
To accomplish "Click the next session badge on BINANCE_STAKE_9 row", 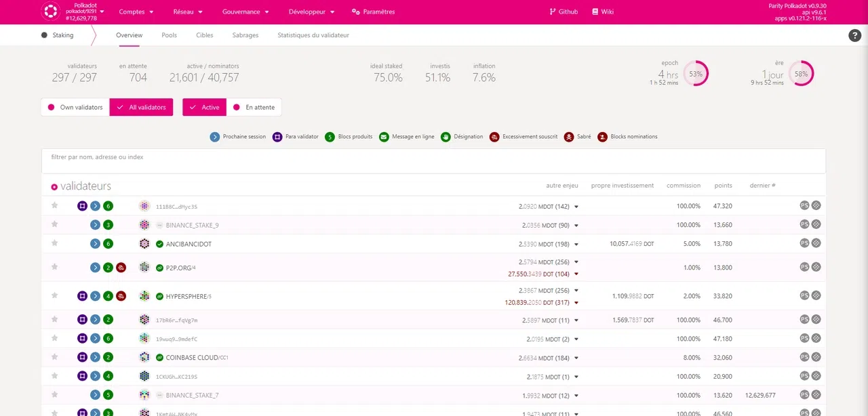I will point(95,225).
